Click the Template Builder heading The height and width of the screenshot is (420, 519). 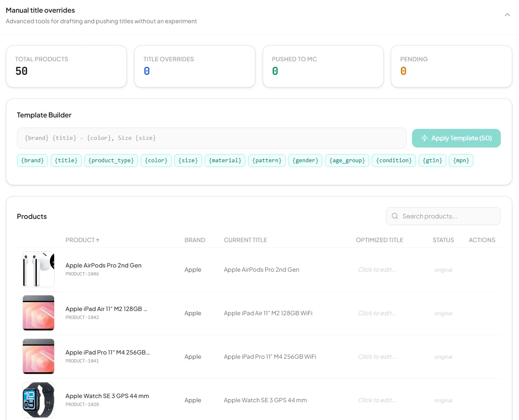[x=44, y=115]
